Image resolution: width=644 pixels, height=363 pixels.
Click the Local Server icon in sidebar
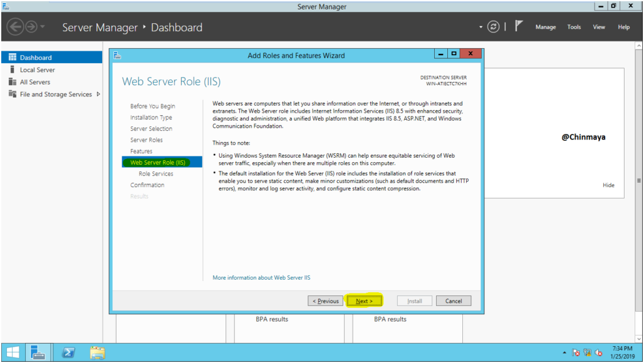click(x=13, y=69)
